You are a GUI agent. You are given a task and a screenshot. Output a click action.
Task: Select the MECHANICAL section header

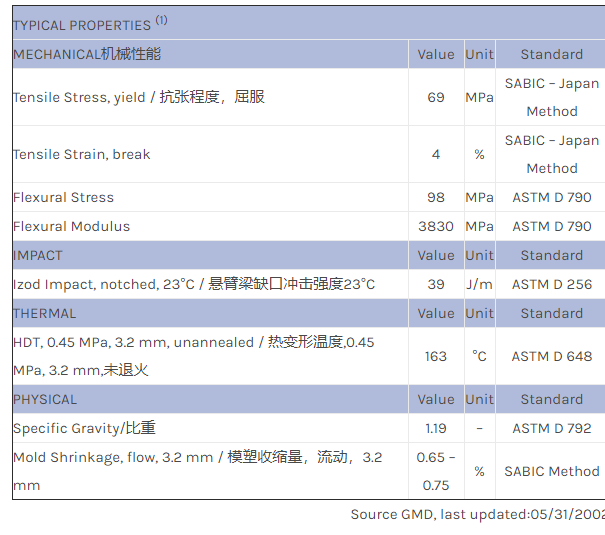tap(87, 54)
